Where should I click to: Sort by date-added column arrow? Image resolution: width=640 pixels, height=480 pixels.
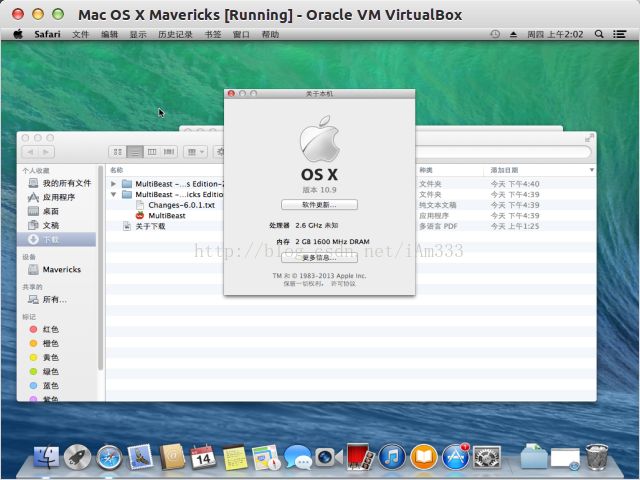click(591, 170)
